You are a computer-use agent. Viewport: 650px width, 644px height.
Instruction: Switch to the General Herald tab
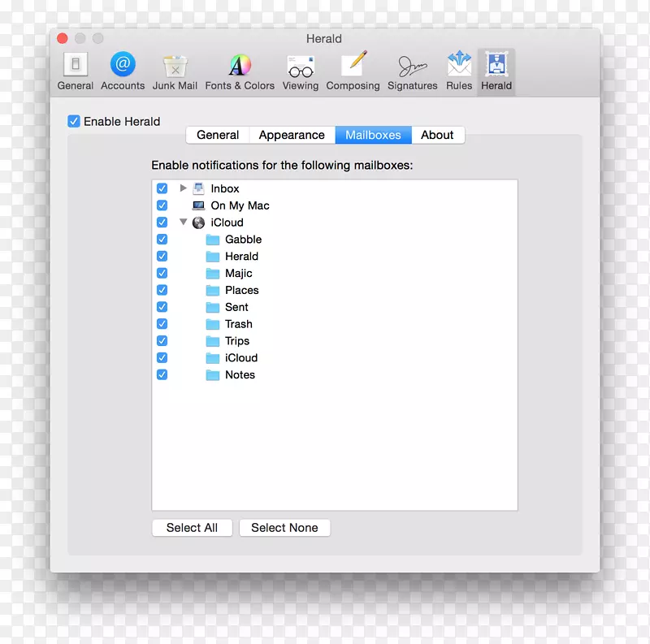217,135
